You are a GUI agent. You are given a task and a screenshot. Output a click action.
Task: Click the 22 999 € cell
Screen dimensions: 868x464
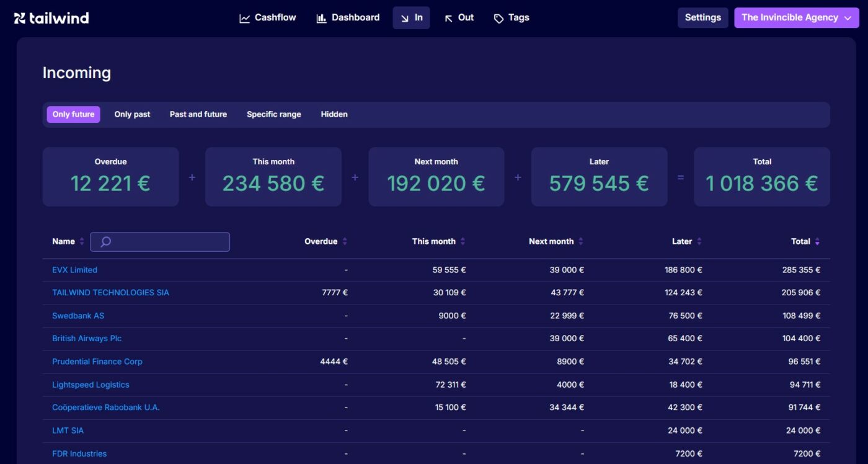pos(567,316)
